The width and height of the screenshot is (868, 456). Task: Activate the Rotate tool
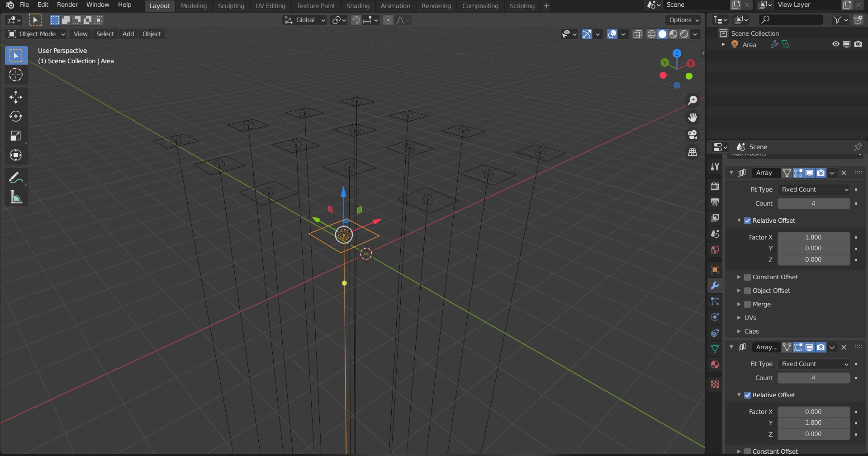[x=16, y=117]
